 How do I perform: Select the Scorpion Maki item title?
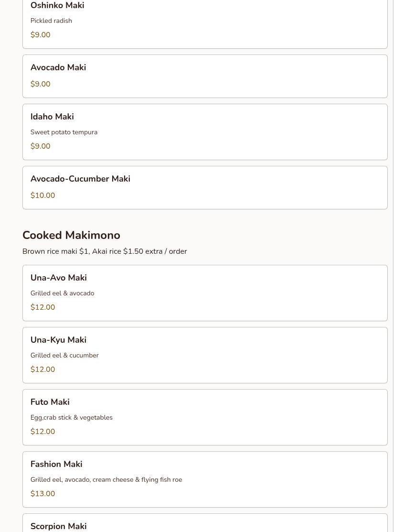click(58, 526)
